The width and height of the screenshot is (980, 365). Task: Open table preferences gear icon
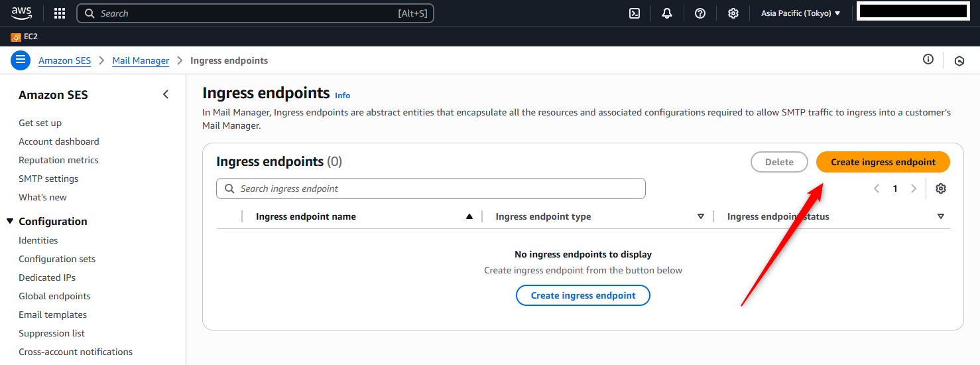point(940,188)
